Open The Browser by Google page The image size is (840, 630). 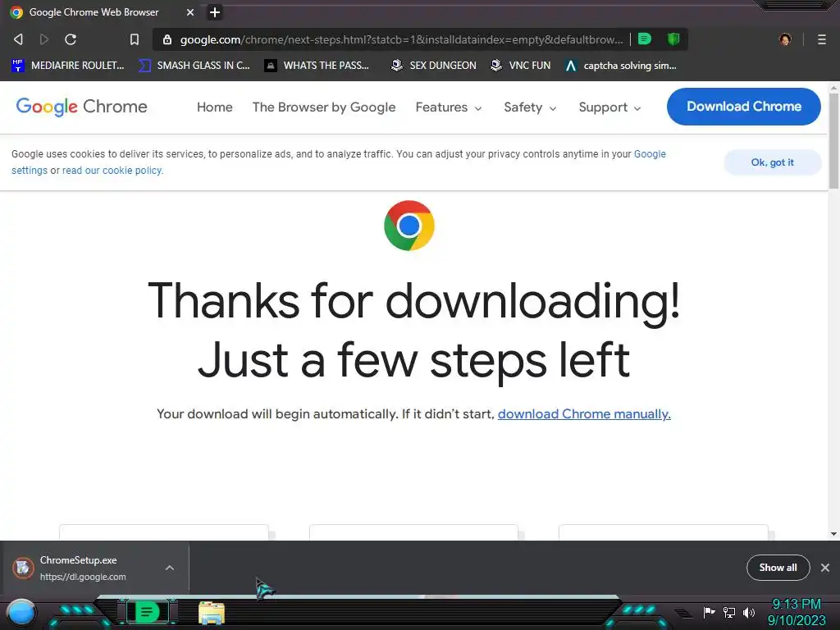[323, 107]
